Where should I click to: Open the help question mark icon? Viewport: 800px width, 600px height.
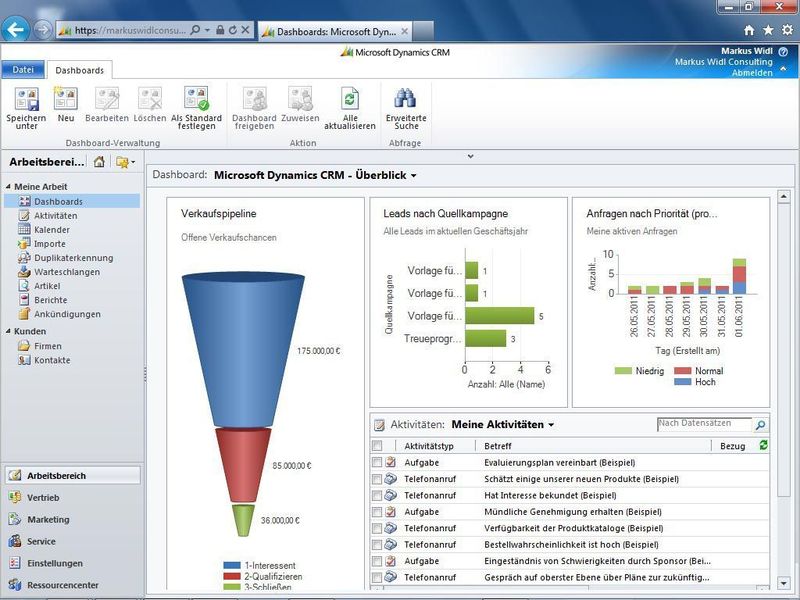tap(783, 52)
